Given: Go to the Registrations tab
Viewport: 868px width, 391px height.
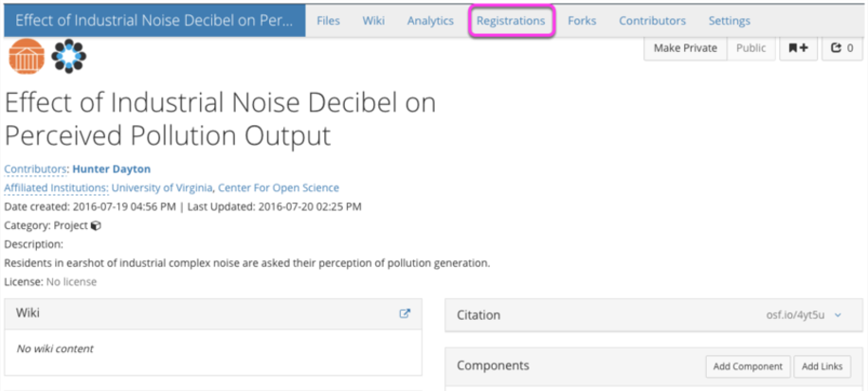Looking at the screenshot, I should point(511,21).
